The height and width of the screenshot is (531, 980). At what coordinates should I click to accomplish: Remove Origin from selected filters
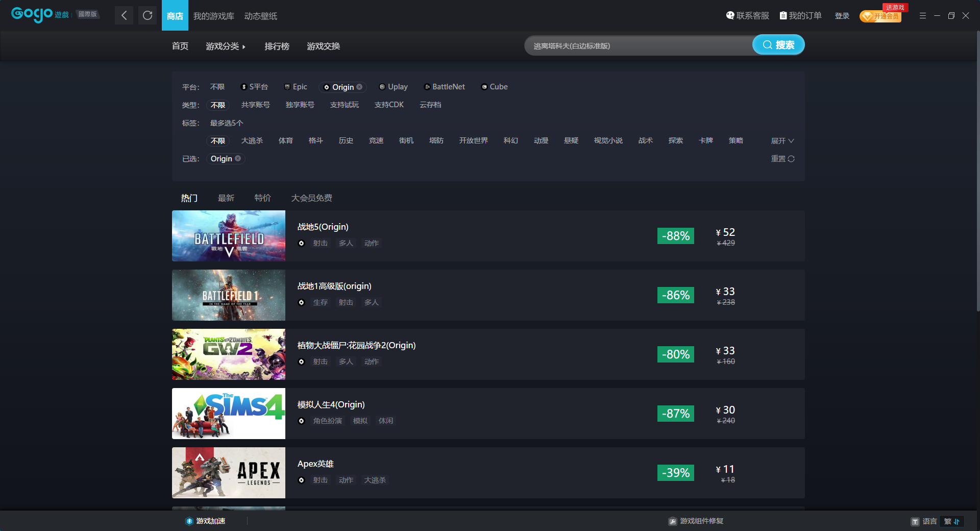238,158
